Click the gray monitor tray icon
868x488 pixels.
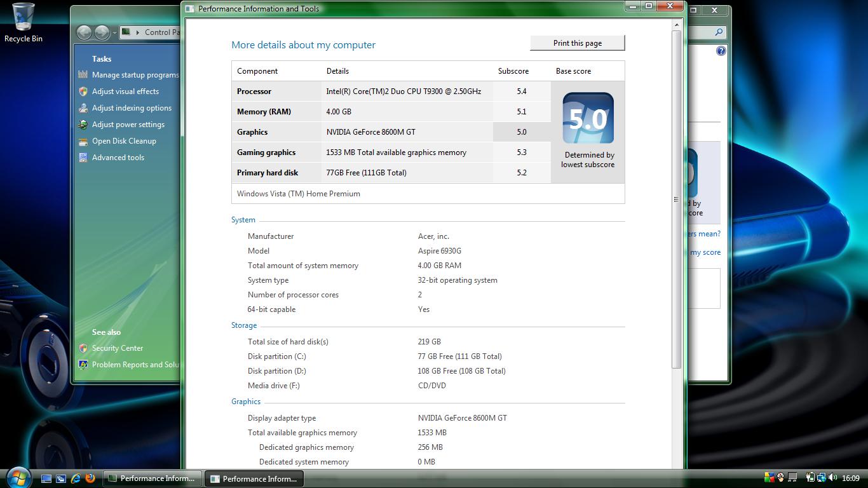[792, 477]
